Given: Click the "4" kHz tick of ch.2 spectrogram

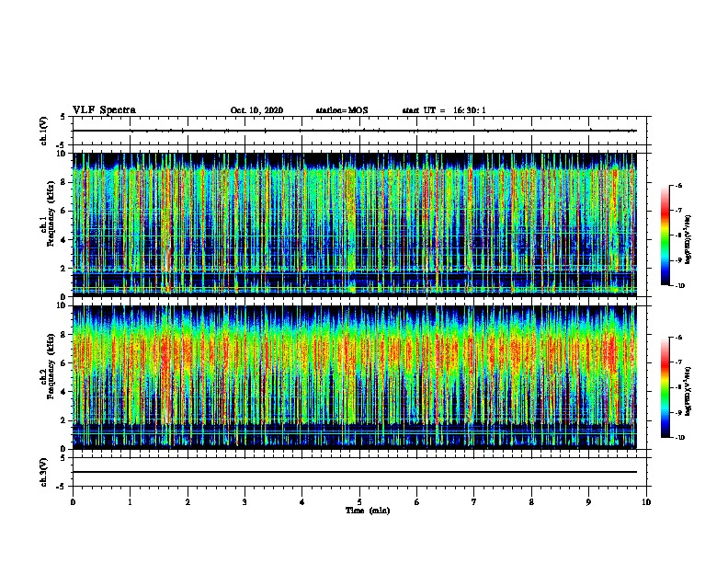Looking at the screenshot, I should click(63, 392).
